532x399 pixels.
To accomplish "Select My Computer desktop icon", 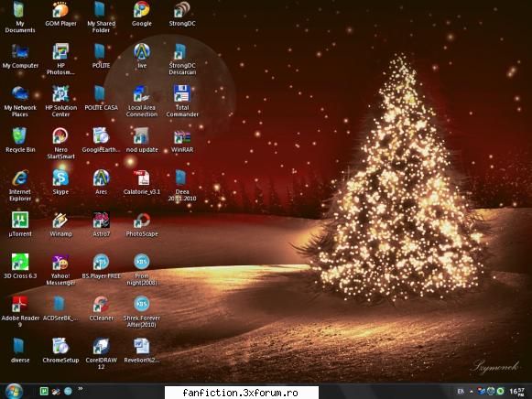I will click(20, 51).
